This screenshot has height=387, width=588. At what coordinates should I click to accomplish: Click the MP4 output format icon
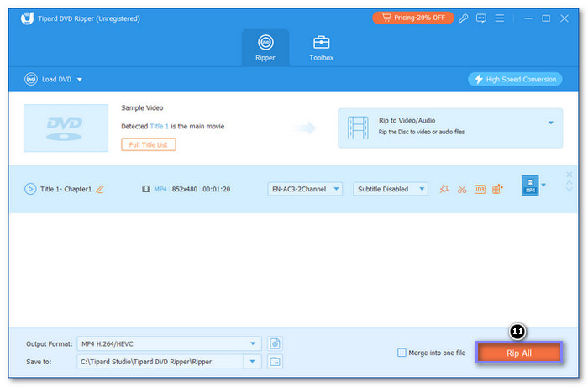(x=530, y=185)
